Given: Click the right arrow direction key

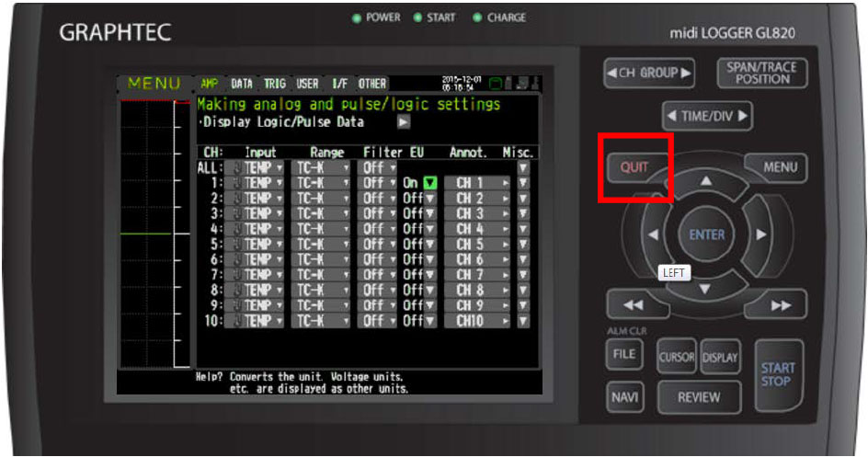Looking at the screenshot, I should pos(760,234).
